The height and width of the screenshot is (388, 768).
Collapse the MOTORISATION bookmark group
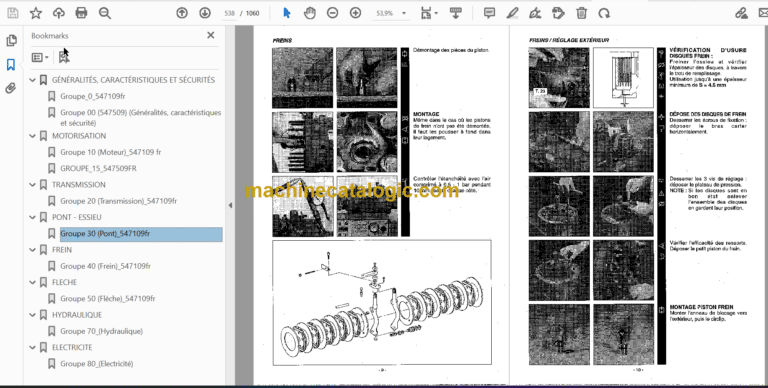[x=33, y=136]
